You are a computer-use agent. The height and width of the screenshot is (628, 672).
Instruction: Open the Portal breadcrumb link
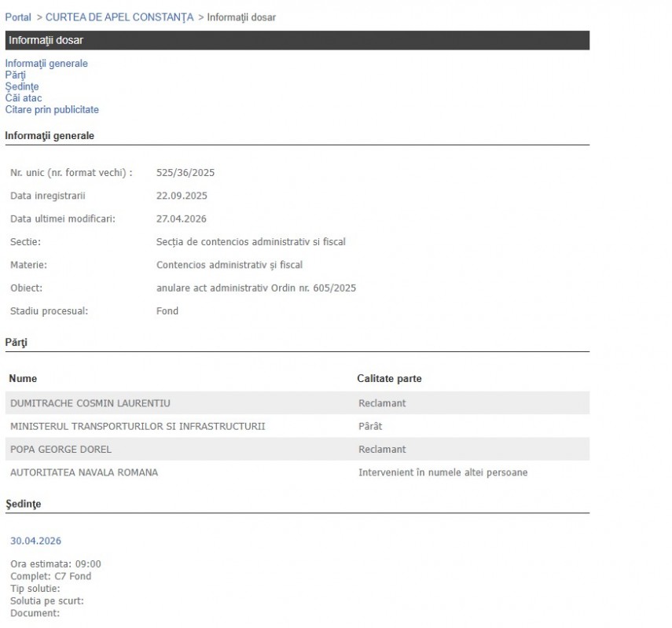tap(18, 17)
